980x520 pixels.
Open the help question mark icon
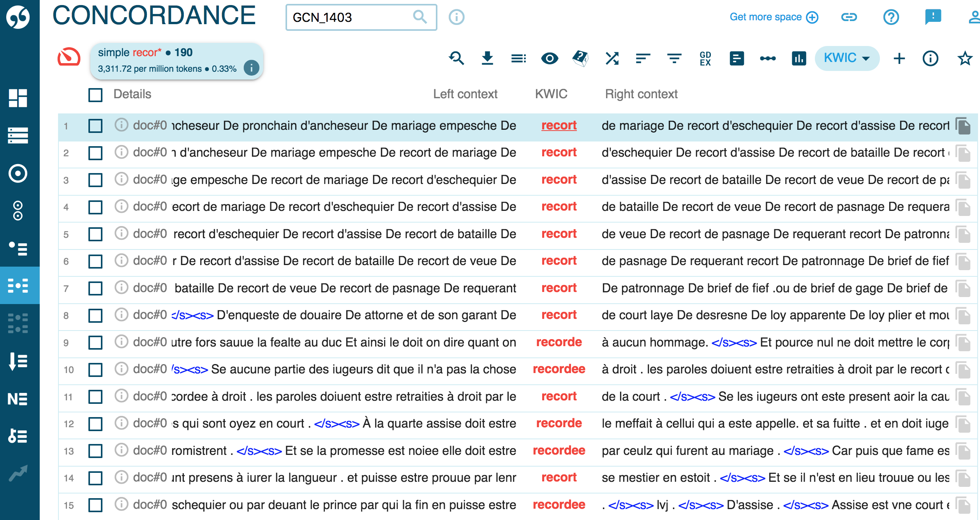coord(891,17)
